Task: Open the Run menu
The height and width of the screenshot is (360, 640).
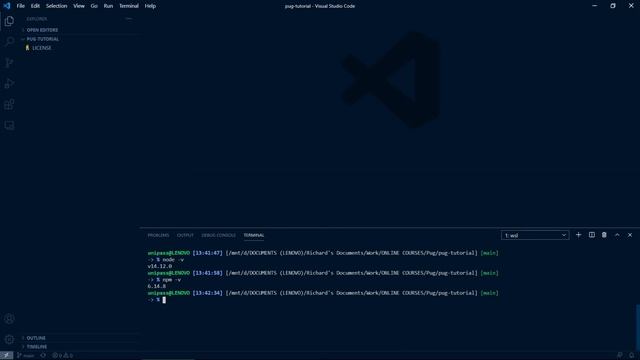Action: (x=108, y=6)
